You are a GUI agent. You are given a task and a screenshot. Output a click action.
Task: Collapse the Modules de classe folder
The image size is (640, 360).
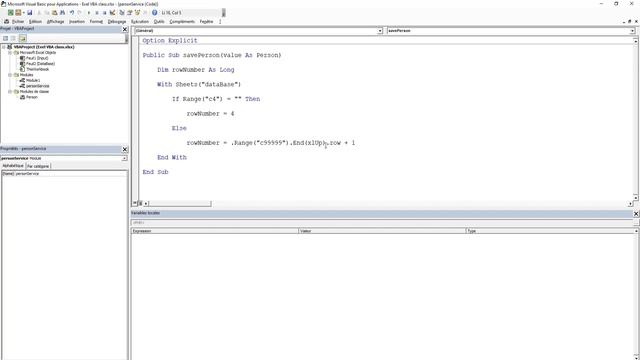tap(10, 92)
